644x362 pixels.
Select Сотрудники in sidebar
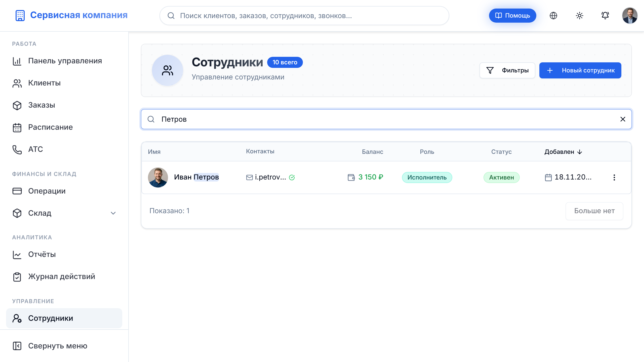pos(64,318)
